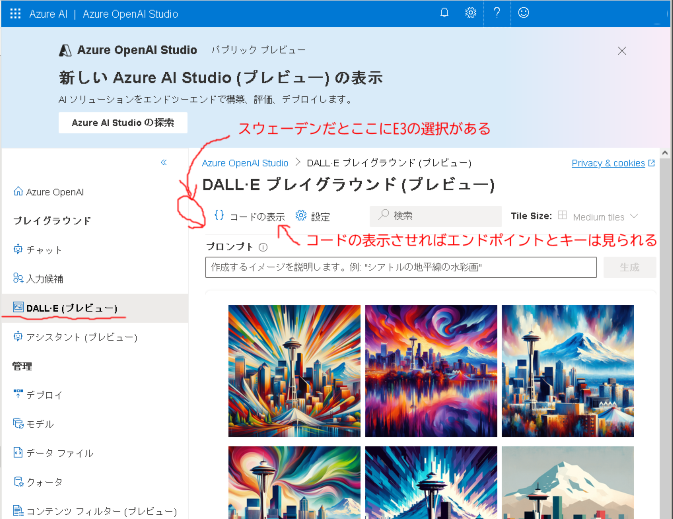The width and height of the screenshot is (673, 519).
Task: Open notifications bell icon
Action: 444,13
